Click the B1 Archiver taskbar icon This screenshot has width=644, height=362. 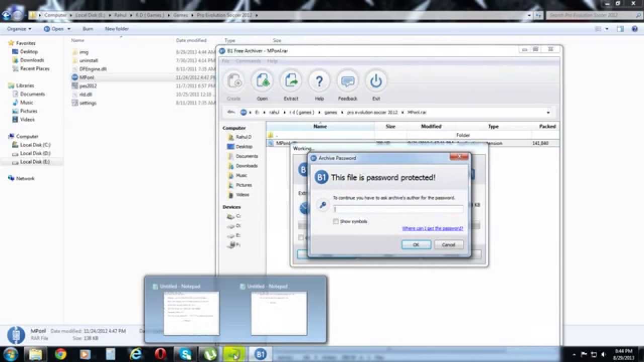[x=260, y=354]
